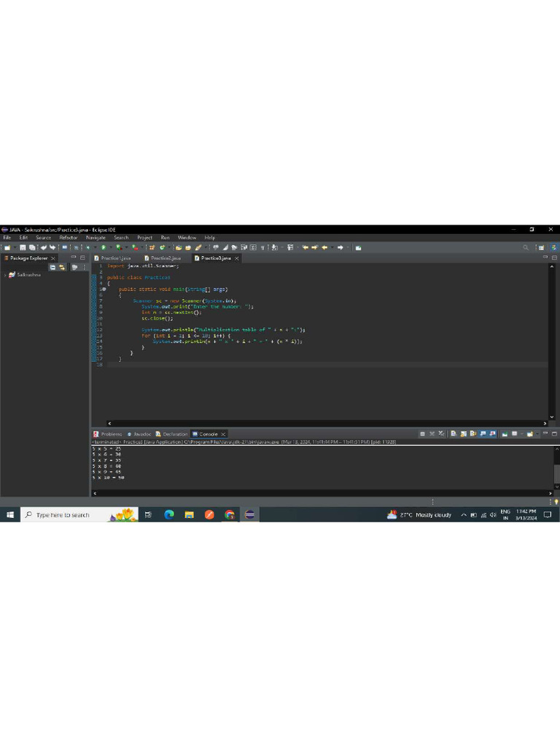Click the Back navigation yellow arrow
The height and width of the screenshot is (747, 560).
(324, 248)
